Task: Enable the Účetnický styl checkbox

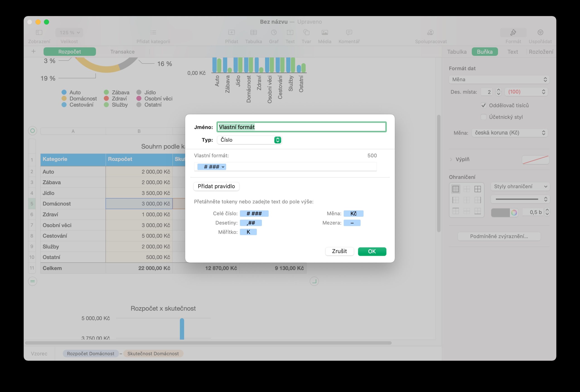Action: pos(483,117)
